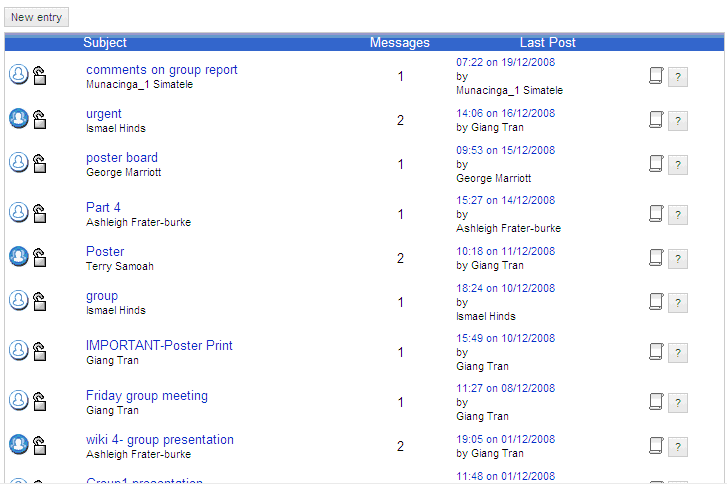This screenshot has width=727, height=484.
Task: Open the 'Friday group meeting' thread
Action: [146, 396]
